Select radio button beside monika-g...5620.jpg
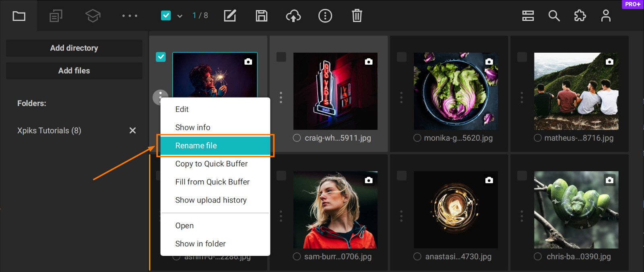The width and height of the screenshot is (644, 272). (417, 138)
